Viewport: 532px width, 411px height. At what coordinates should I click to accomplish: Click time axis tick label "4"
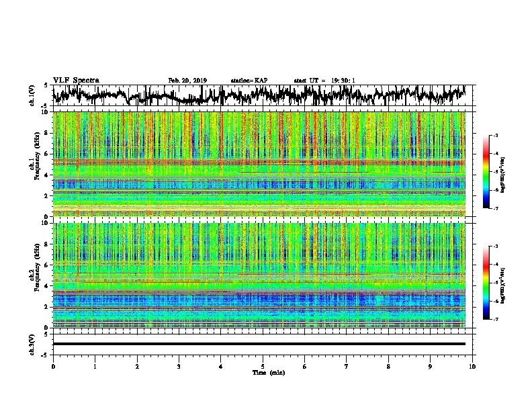click(x=221, y=367)
